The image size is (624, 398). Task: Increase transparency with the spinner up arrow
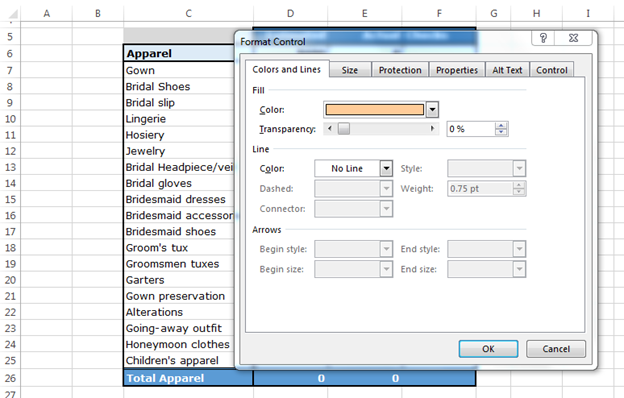pos(501,126)
